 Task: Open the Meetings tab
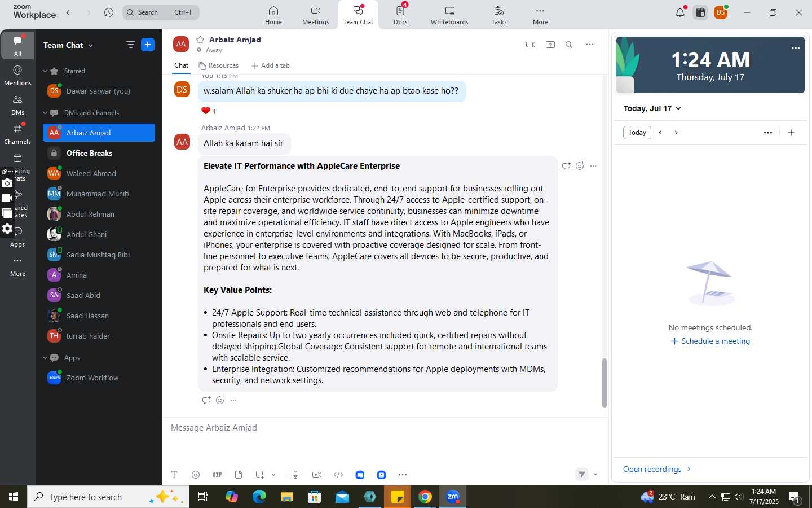pyautogui.click(x=316, y=15)
